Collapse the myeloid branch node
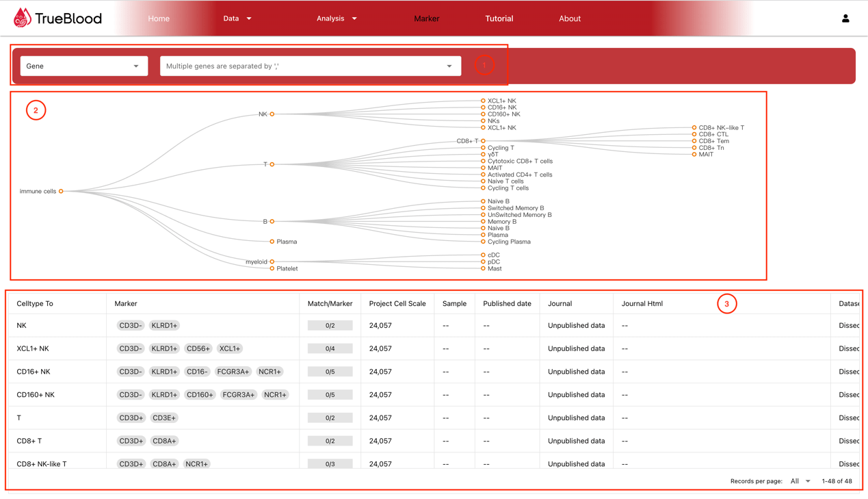This screenshot has height=499, width=868. pos(272,261)
